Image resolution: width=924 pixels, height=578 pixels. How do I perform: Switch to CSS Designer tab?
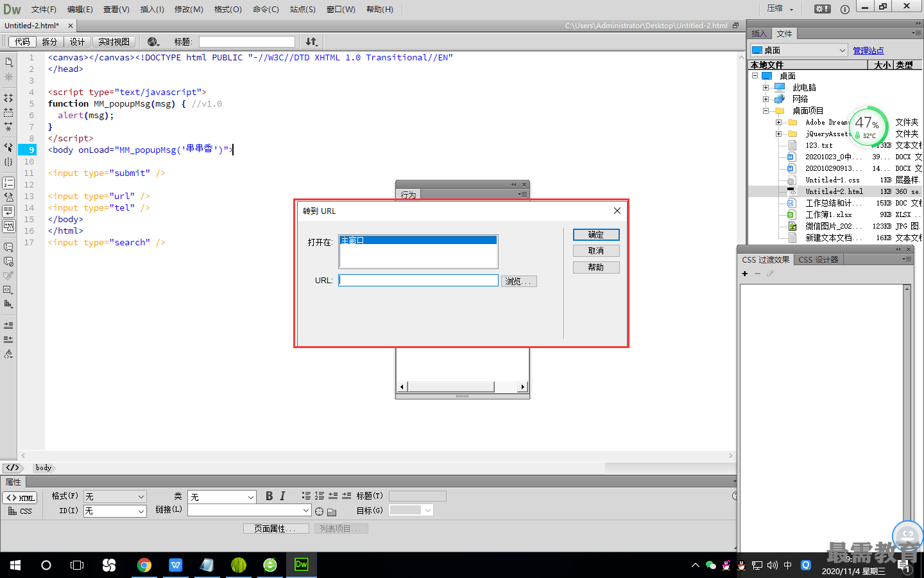point(818,259)
